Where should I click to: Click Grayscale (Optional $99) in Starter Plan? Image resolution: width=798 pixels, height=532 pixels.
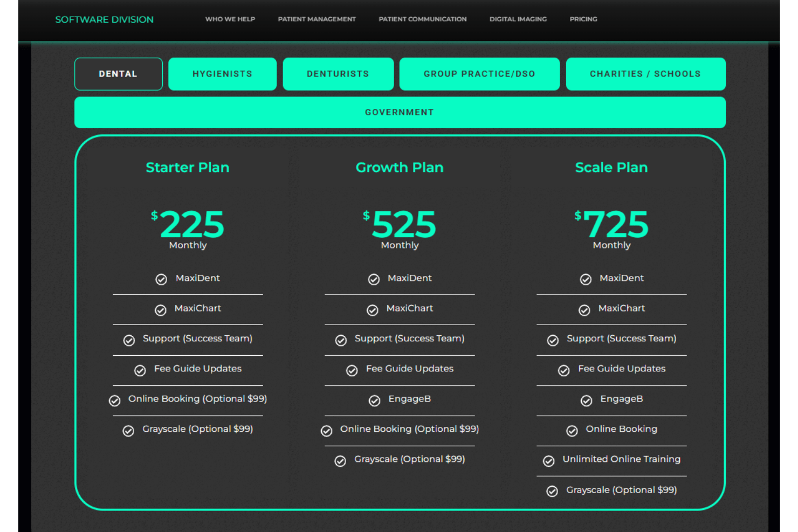[197, 429]
